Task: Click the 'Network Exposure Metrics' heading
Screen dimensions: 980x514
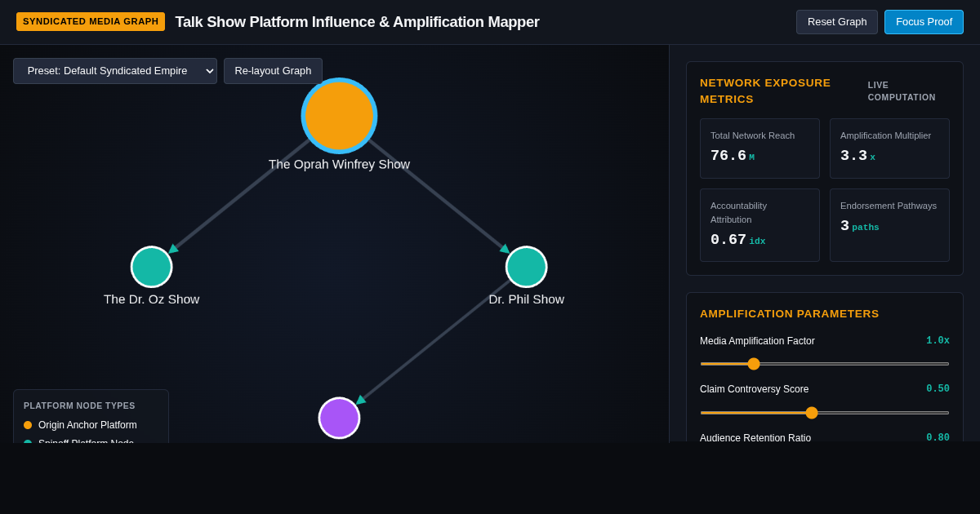Action: (x=765, y=91)
